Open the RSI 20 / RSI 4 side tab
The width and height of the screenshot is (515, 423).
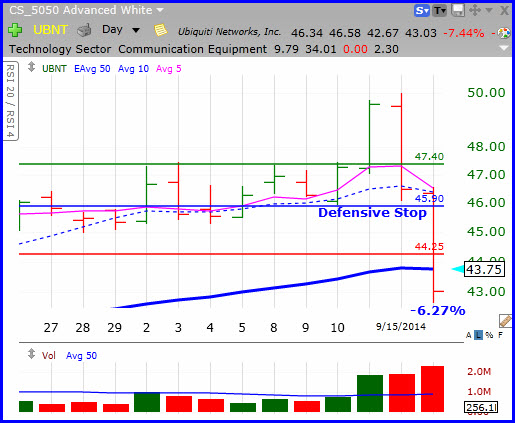[10, 101]
